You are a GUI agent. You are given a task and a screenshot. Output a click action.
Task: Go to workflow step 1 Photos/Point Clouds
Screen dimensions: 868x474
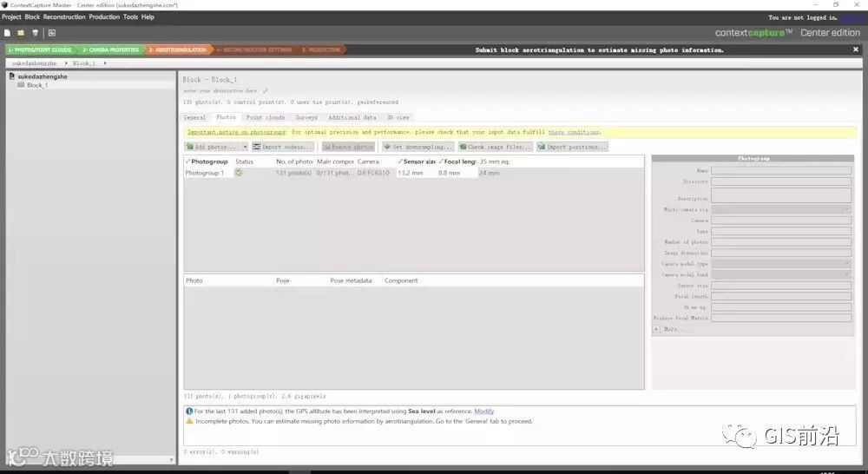(40, 49)
